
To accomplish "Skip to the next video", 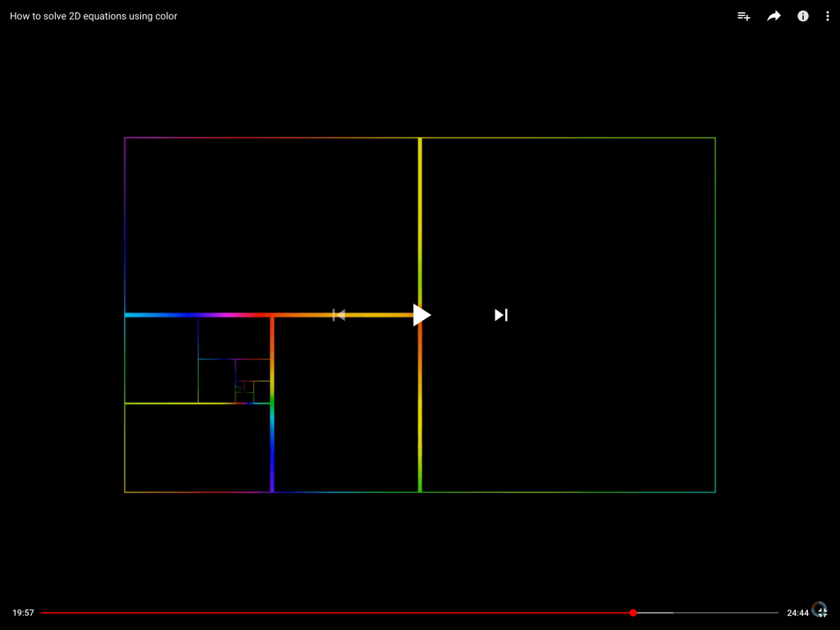I will [501, 315].
